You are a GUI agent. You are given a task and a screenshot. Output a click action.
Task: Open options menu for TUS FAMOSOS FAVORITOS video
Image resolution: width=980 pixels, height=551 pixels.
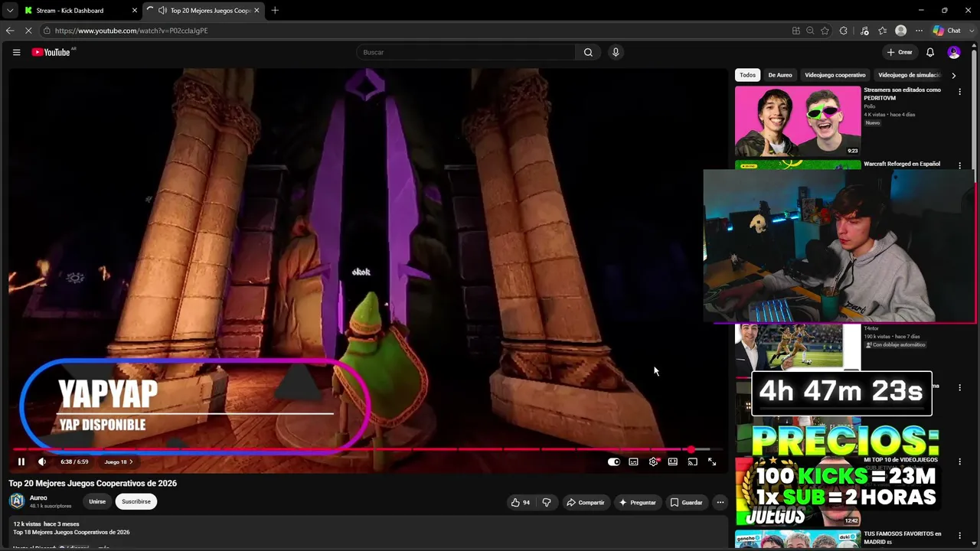pos(959,535)
